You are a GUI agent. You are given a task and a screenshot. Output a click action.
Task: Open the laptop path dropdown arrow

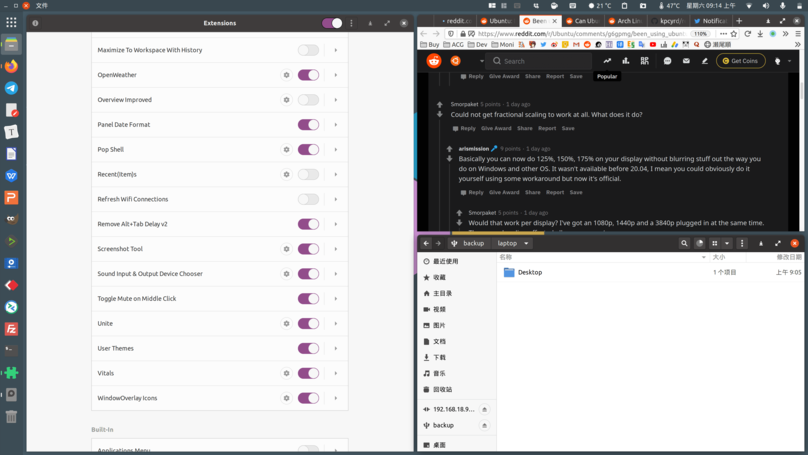(526, 243)
